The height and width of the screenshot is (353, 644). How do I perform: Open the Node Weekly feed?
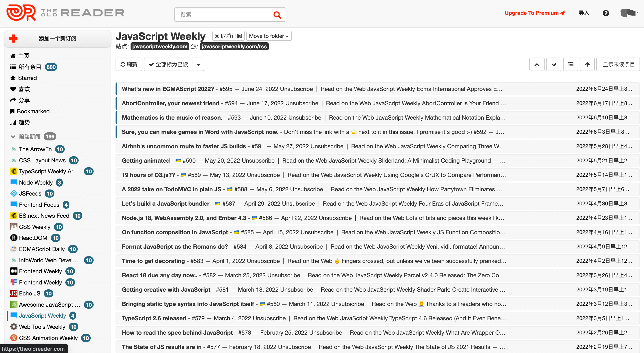click(36, 183)
